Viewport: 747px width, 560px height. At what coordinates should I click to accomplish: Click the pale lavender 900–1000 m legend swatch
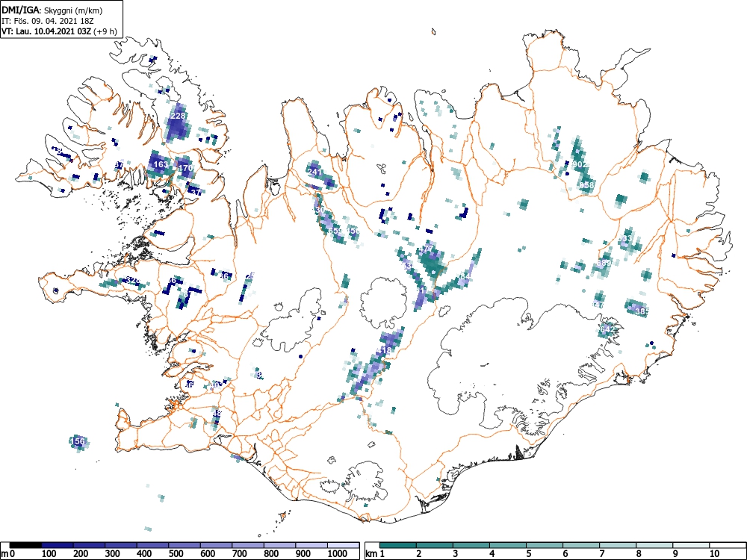(311, 545)
